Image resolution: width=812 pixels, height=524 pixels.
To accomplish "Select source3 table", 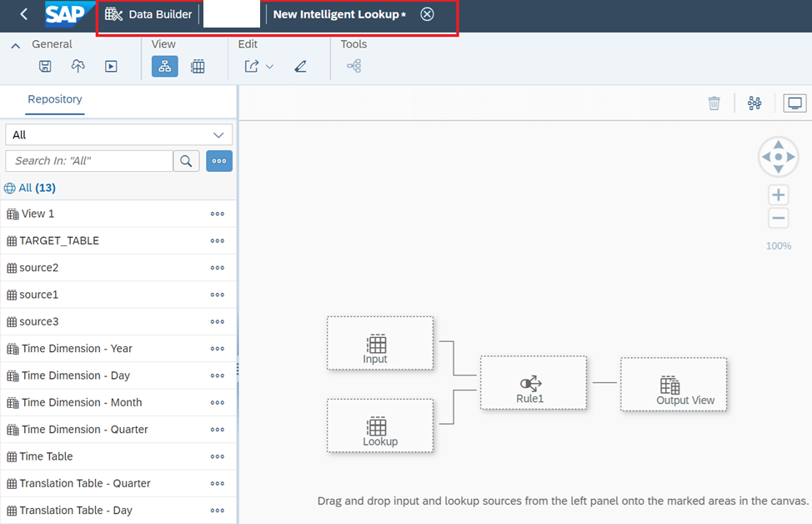I will (118, 321).
